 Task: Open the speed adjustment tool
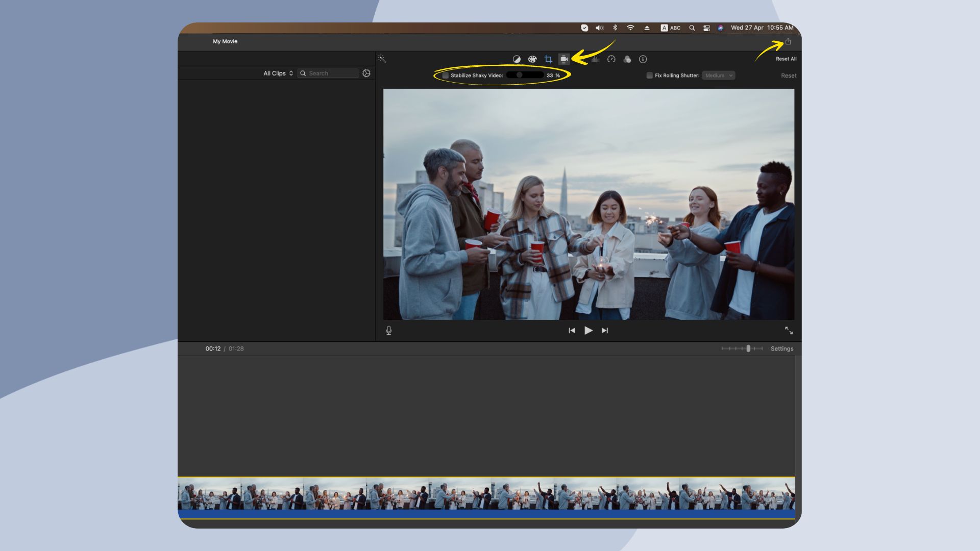click(x=611, y=59)
